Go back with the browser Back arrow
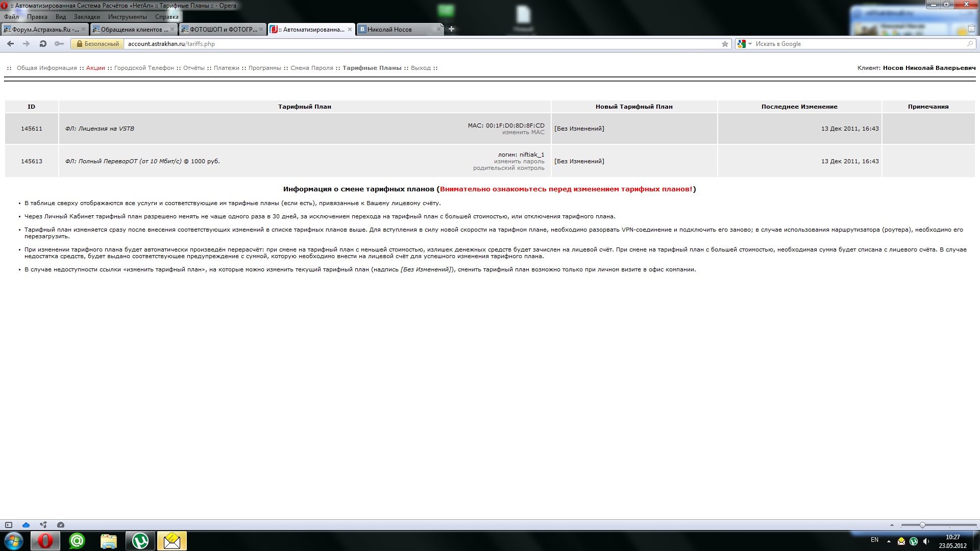980x551 pixels. click(x=10, y=44)
